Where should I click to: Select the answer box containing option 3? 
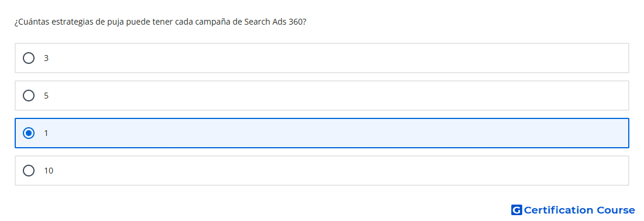tap(322, 58)
